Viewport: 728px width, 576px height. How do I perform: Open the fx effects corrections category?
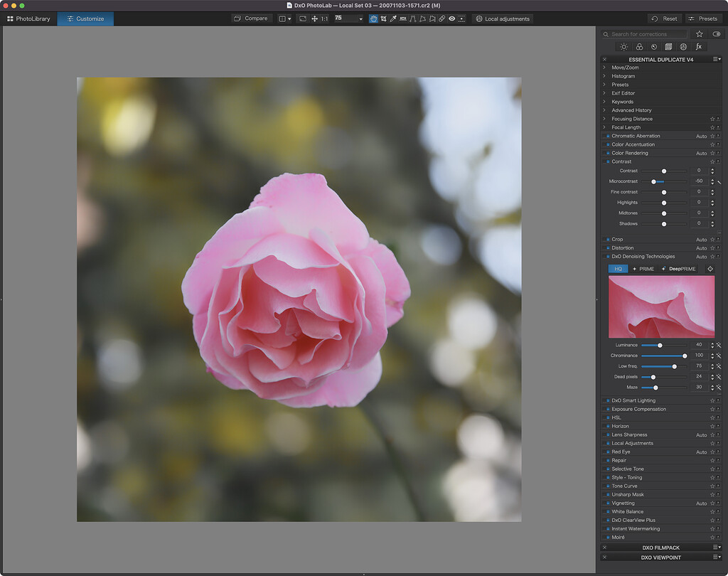pyautogui.click(x=698, y=46)
